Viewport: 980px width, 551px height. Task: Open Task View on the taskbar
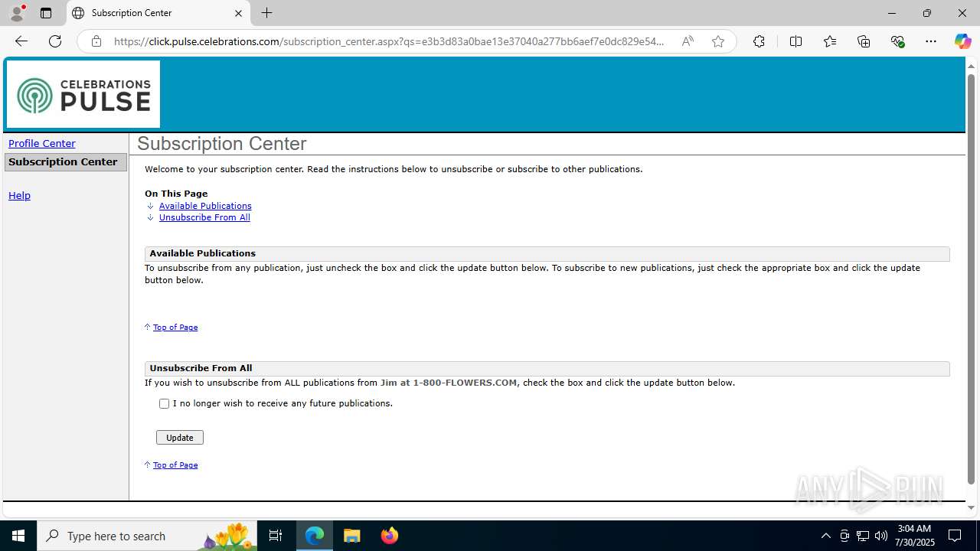pyautogui.click(x=276, y=536)
